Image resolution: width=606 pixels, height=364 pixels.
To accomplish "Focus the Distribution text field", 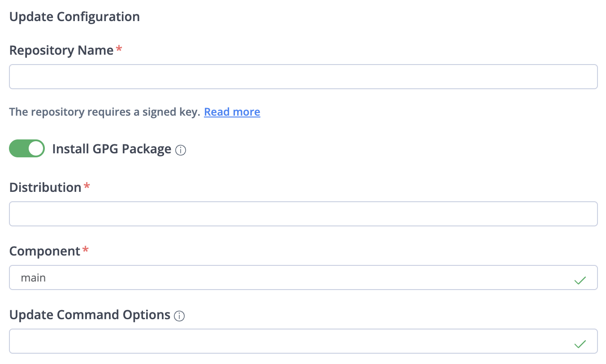I will coord(303,214).
